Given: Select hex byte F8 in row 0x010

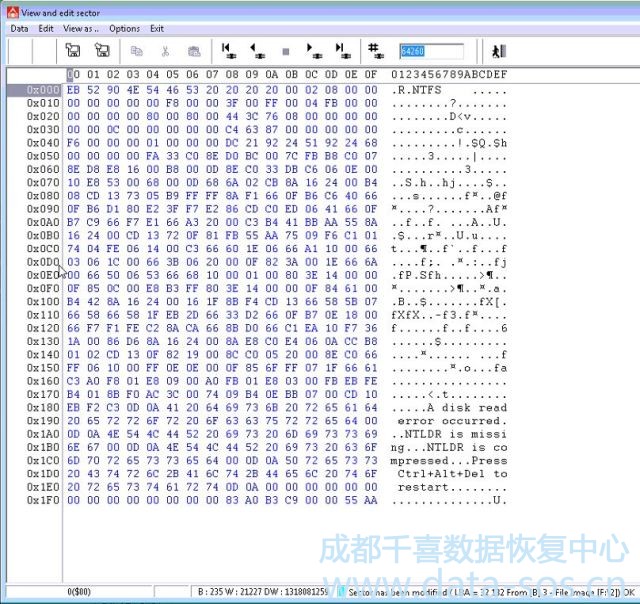Looking at the screenshot, I should tap(173, 103).
